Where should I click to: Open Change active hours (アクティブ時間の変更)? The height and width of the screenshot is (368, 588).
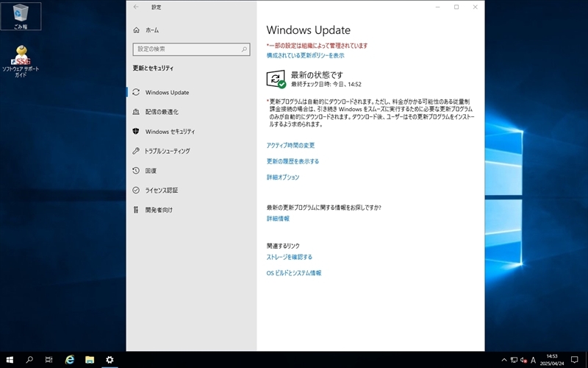tap(290, 145)
